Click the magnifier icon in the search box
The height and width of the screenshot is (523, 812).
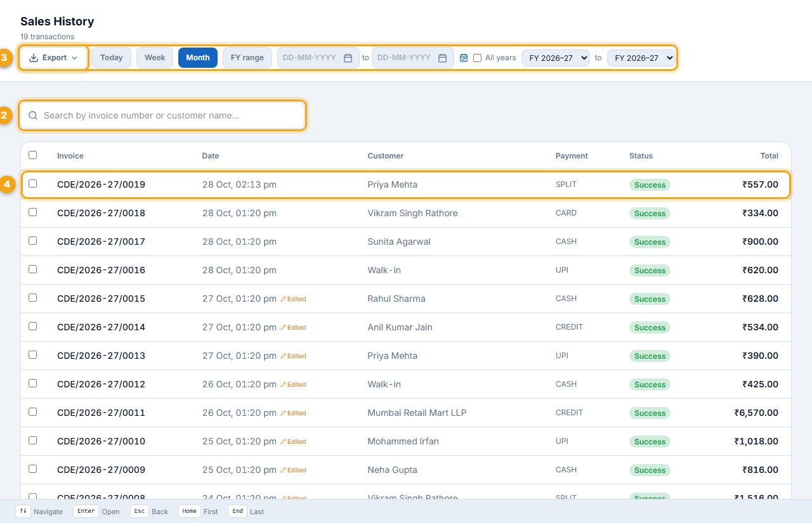pyautogui.click(x=33, y=115)
